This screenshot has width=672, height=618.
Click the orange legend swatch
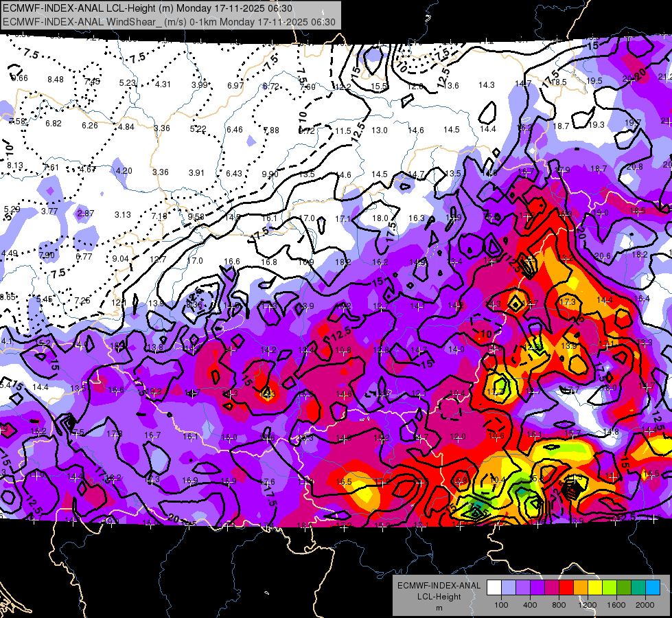tap(581, 587)
